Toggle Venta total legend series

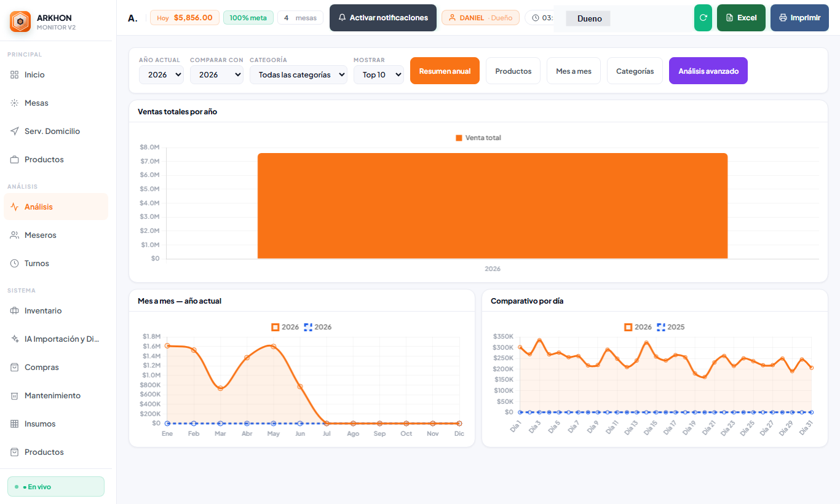point(478,138)
